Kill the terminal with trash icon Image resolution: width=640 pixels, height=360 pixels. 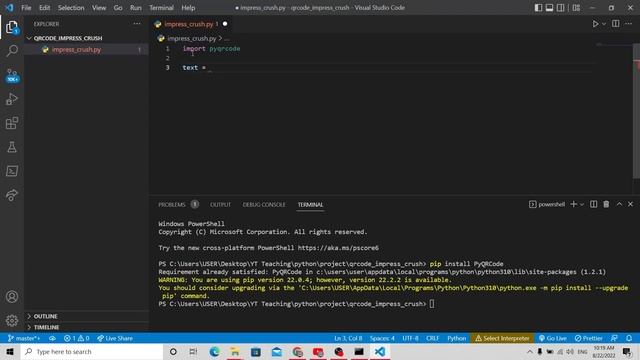click(606, 204)
